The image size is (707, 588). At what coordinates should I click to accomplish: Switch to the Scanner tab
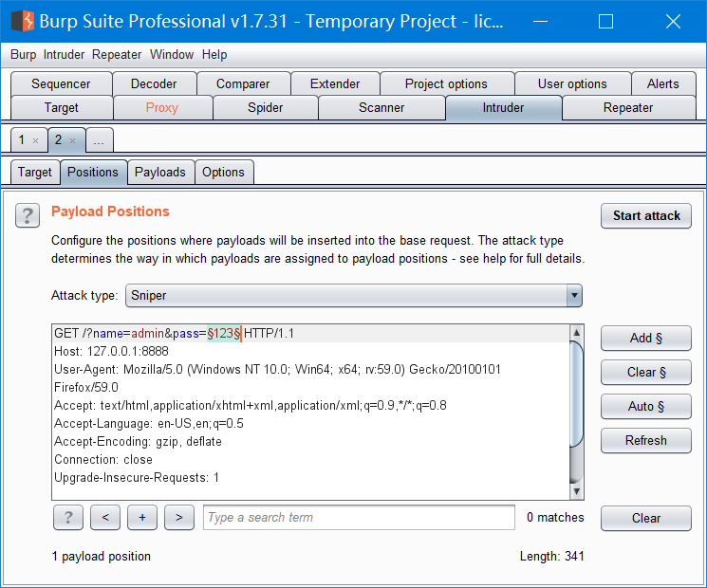pos(381,108)
